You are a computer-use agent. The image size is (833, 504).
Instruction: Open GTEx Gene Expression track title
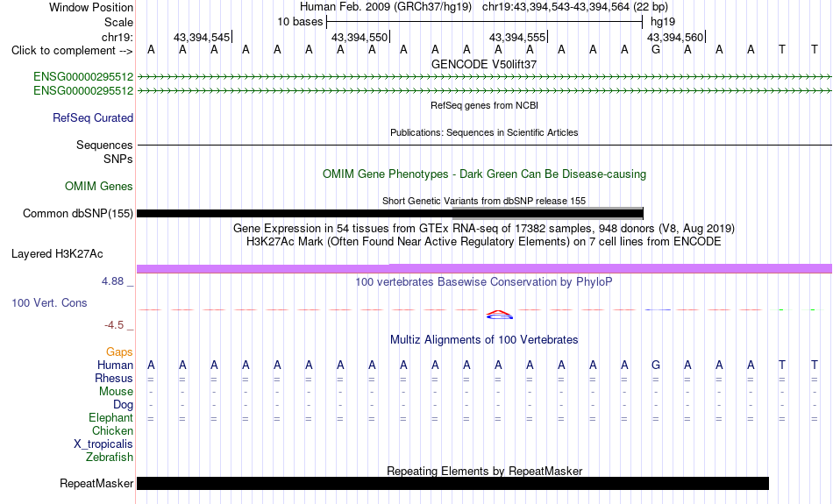[x=484, y=229]
